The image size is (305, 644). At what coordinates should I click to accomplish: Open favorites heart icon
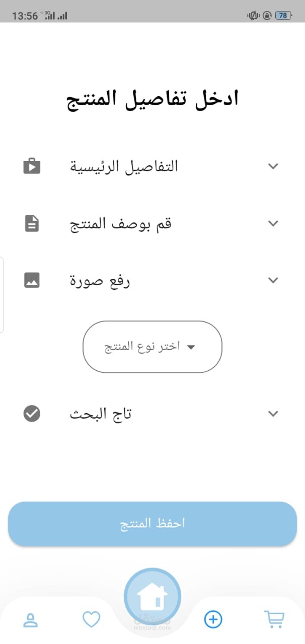click(x=91, y=619)
